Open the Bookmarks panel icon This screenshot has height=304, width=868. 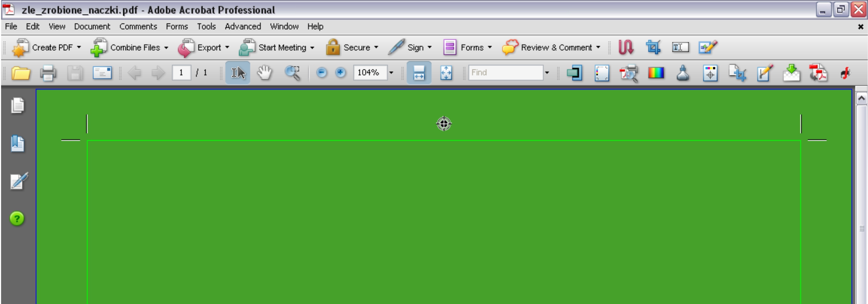pos(17,144)
